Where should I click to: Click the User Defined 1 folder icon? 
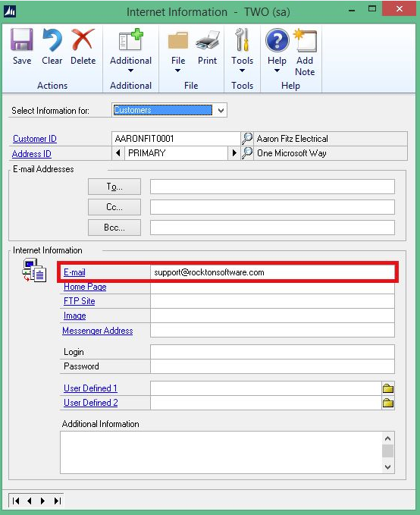[388, 388]
